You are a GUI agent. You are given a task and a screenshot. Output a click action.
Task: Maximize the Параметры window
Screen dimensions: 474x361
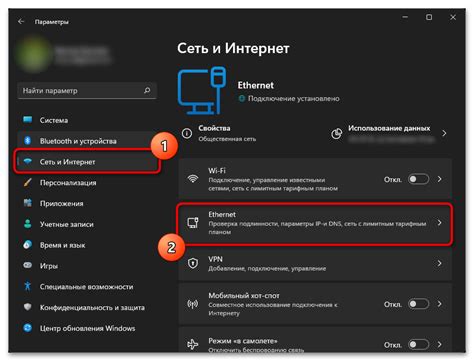click(429, 17)
